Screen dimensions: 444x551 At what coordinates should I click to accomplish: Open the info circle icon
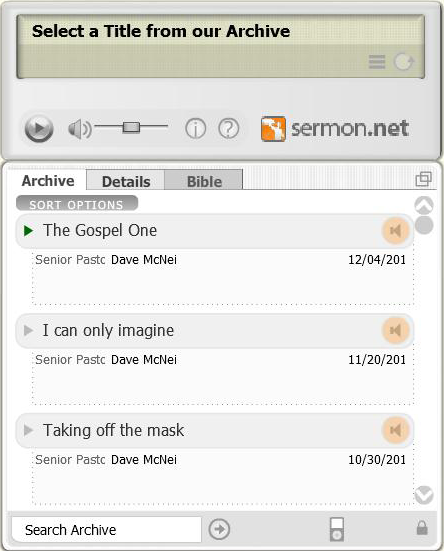point(195,129)
